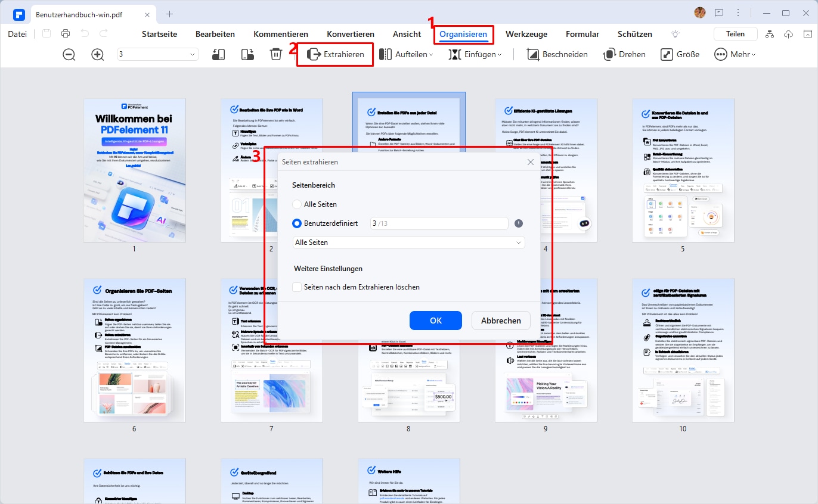The width and height of the screenshot is (818, 504).
Task: Click the lightbulb tips icon
Action: click(x=675, y=34)
